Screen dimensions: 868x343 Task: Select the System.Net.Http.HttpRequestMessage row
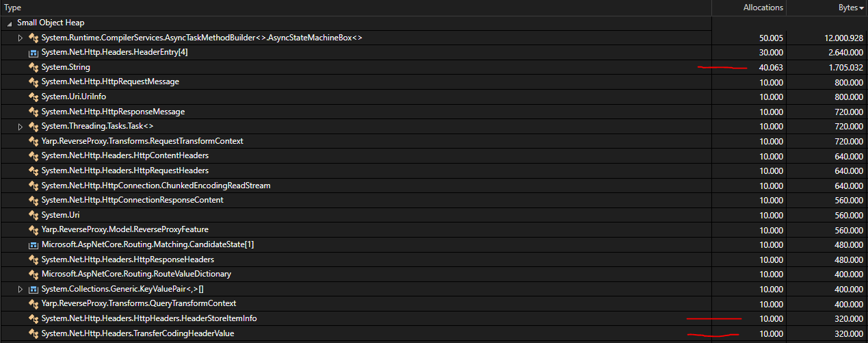click(x=434, y=82)
